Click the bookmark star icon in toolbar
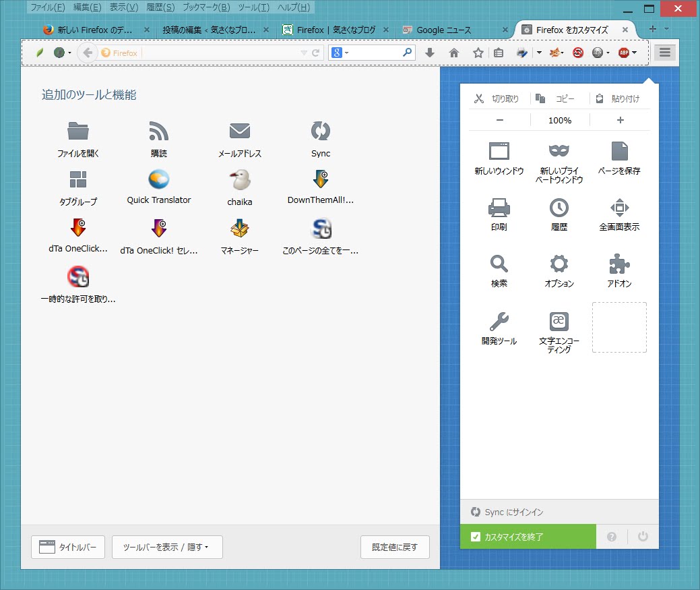Screen dimensions: 700x590 (478, 53)
